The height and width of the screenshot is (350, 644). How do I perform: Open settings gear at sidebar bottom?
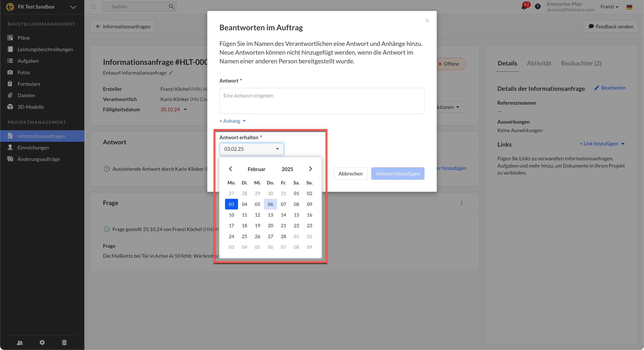[42, 343]
